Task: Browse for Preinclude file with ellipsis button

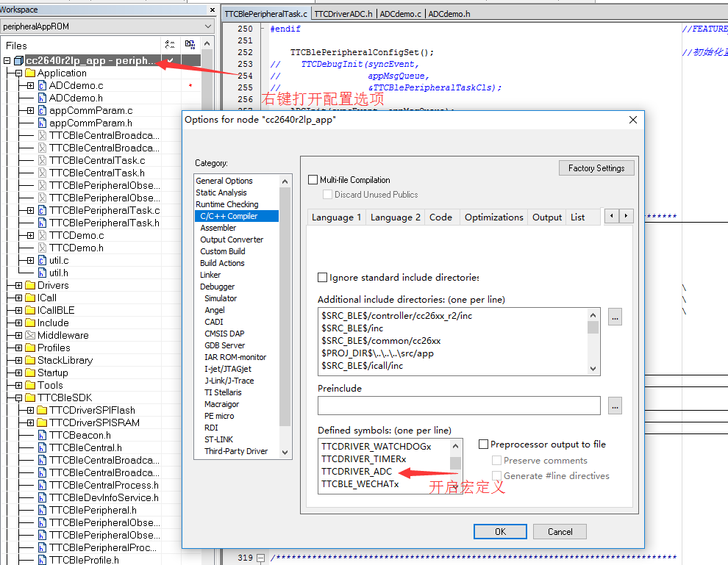Action: 615,406
